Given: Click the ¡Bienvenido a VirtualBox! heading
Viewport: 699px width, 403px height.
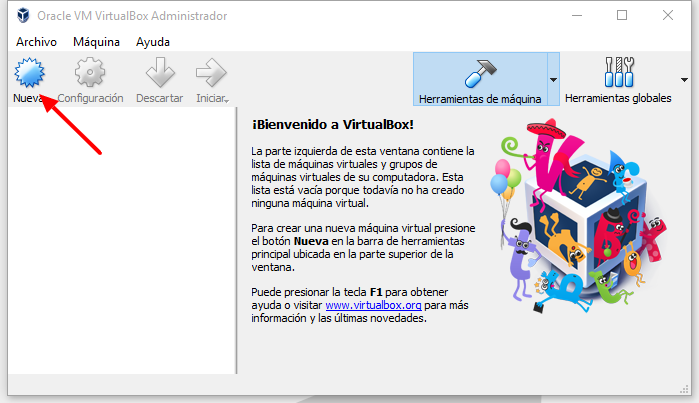Looking at the screenshot, I should pos(333,124).
